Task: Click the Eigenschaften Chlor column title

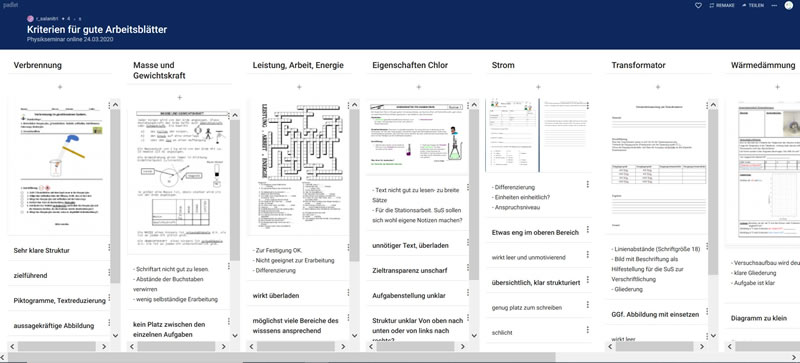Action: [410, 65]
